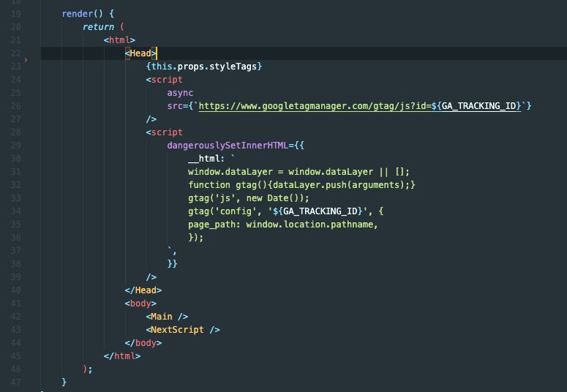Click the opening <html> tag

point(119,40)
